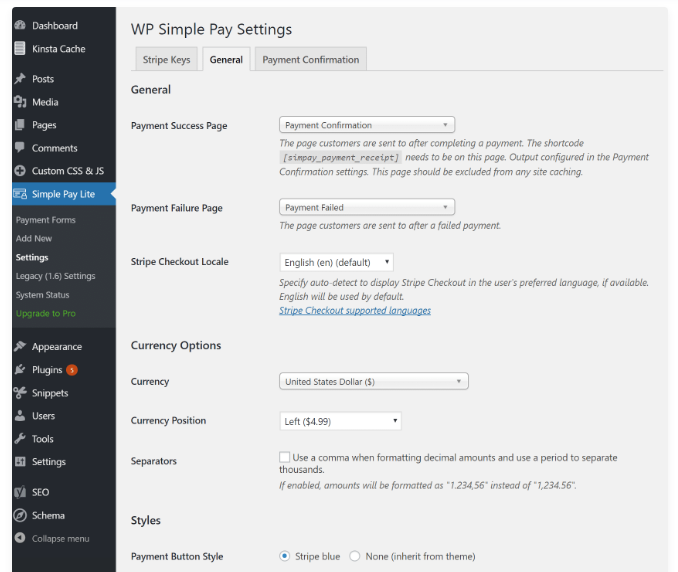Select None (inherit from theme) radio

click(355, 556)
